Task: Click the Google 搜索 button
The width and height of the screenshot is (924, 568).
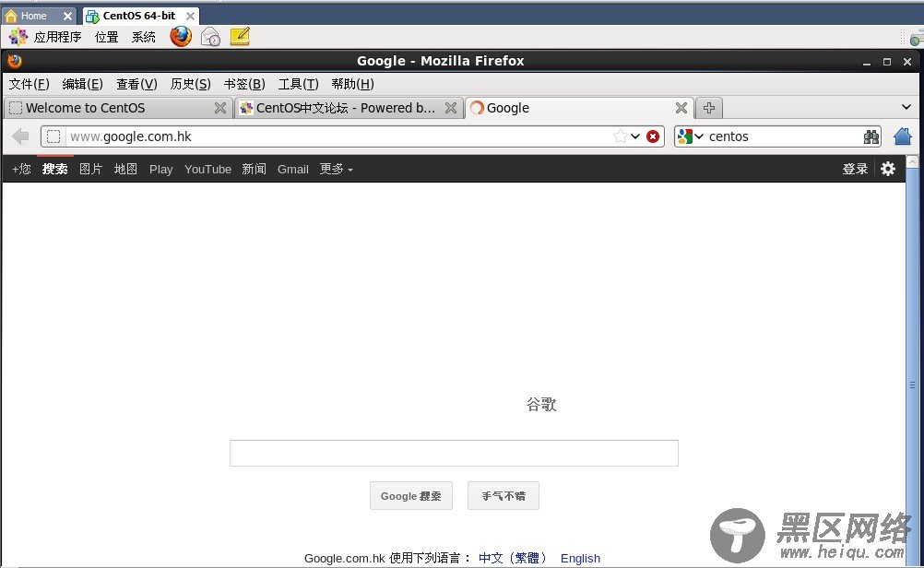Action: [x=410, y=496]
